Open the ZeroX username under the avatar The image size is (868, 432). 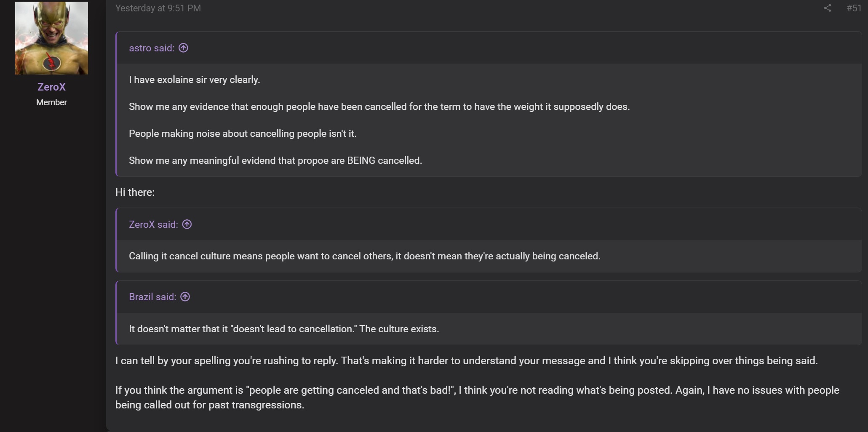51,87
